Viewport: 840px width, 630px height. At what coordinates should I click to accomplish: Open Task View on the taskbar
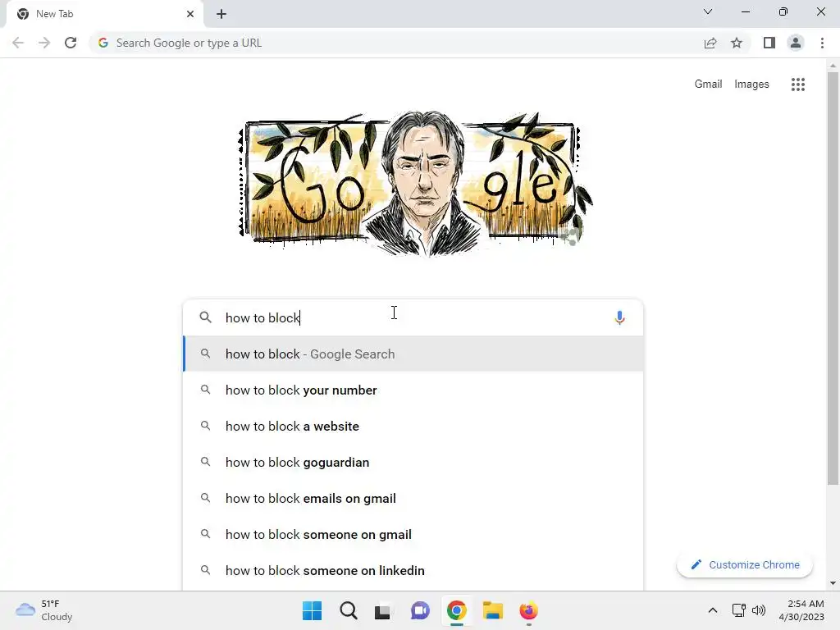click(x=382, y=610)
